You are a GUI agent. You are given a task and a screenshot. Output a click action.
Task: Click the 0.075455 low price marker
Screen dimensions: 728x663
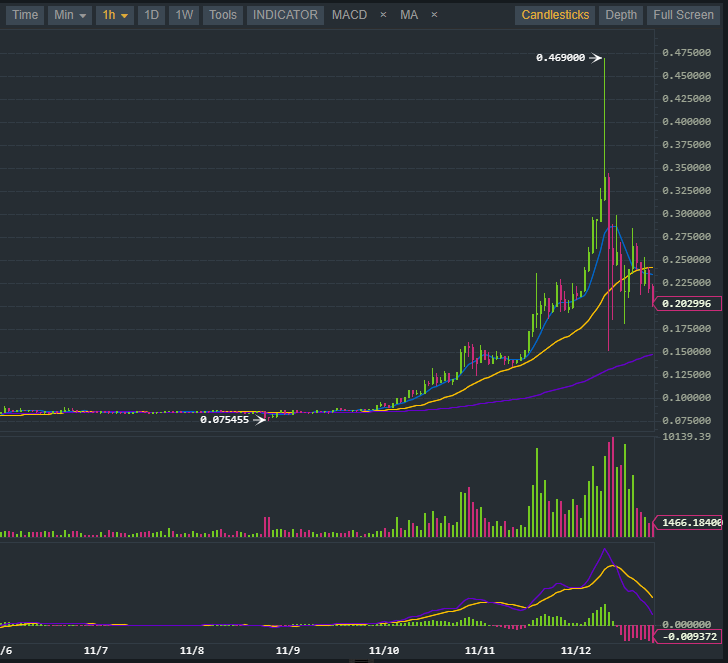pos(225,420)
